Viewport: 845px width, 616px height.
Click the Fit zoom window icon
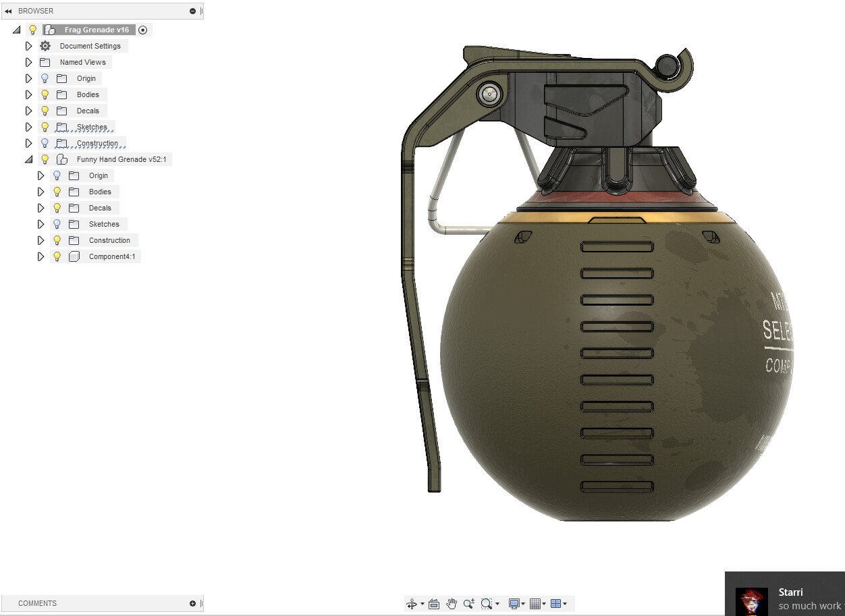pos(485,604)
